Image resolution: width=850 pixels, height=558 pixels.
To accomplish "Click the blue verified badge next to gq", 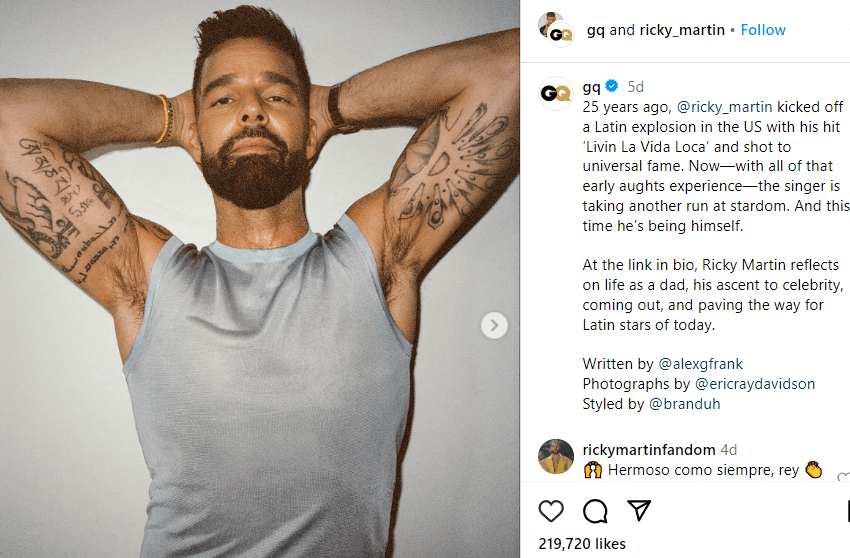I will click(612, 86).
